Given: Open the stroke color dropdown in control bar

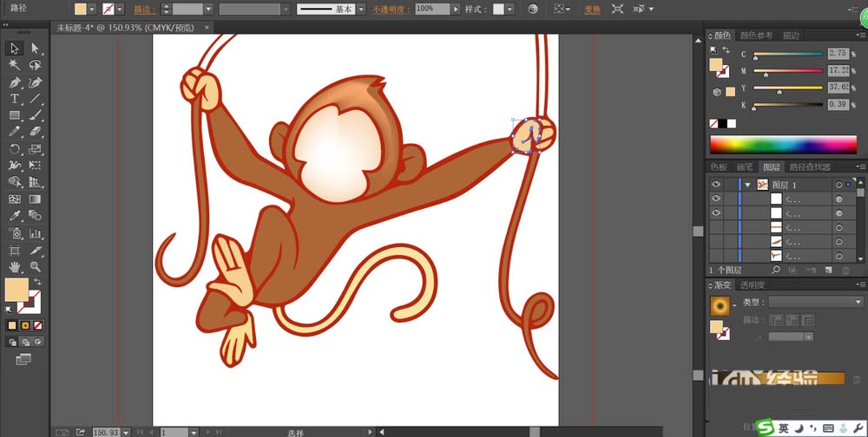Looking at the screenshot, I should (121, 9).
